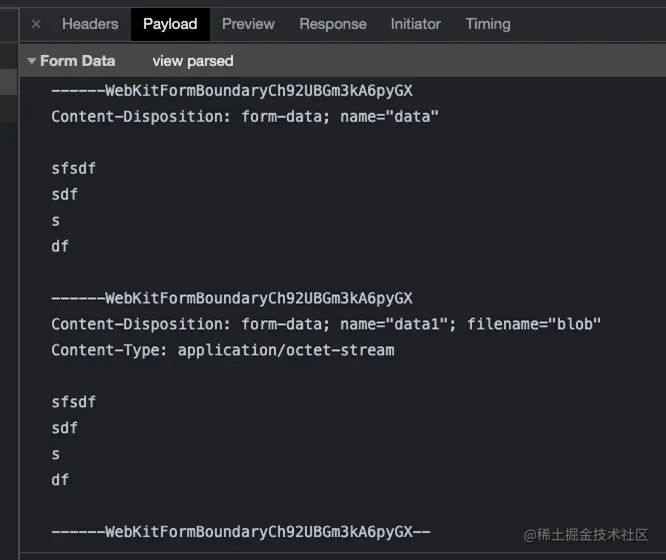Screen dimensions: 666x560
Task: Close the request details panel
Action: pyautogui.click(x=36, y=24)
